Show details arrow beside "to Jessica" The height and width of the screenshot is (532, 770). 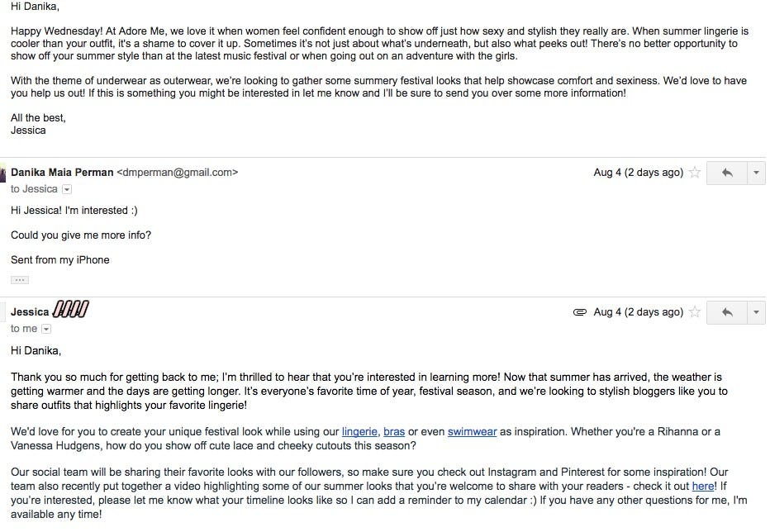pyautogui.click(x=68, y=189)
